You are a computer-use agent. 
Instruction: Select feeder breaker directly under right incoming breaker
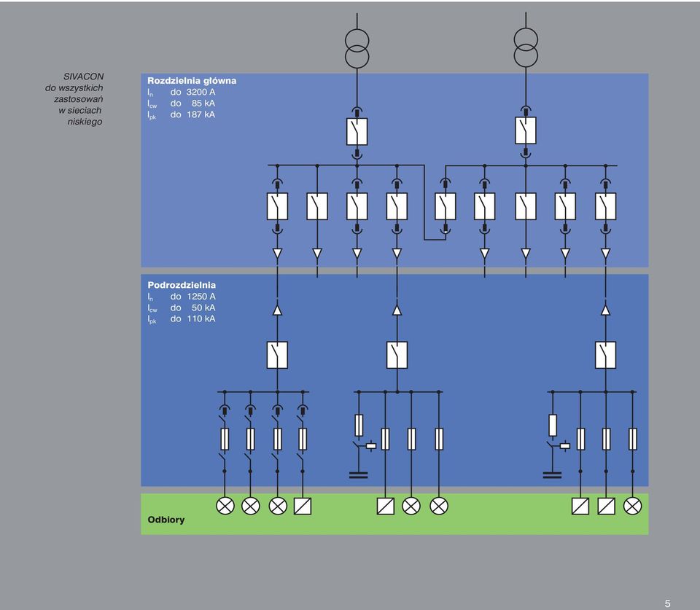pyautogui.click(x=526, y=206)
